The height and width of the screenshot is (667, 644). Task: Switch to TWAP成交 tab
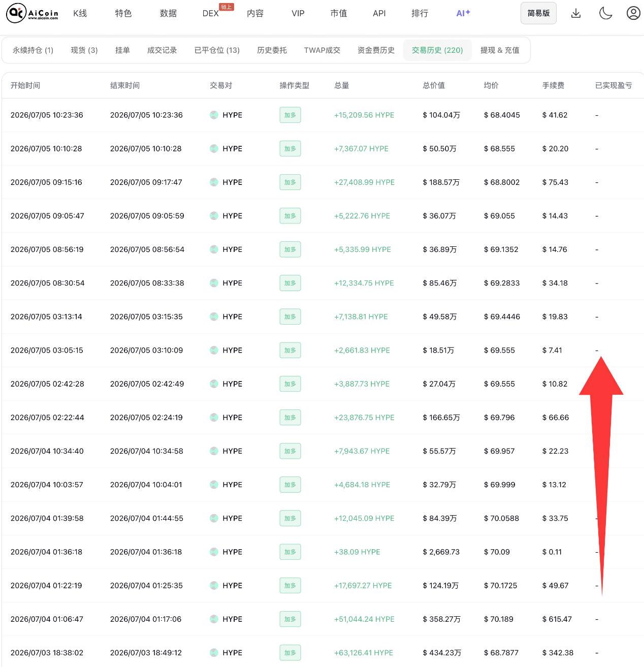pyautogui.click(x=322, y=50)
